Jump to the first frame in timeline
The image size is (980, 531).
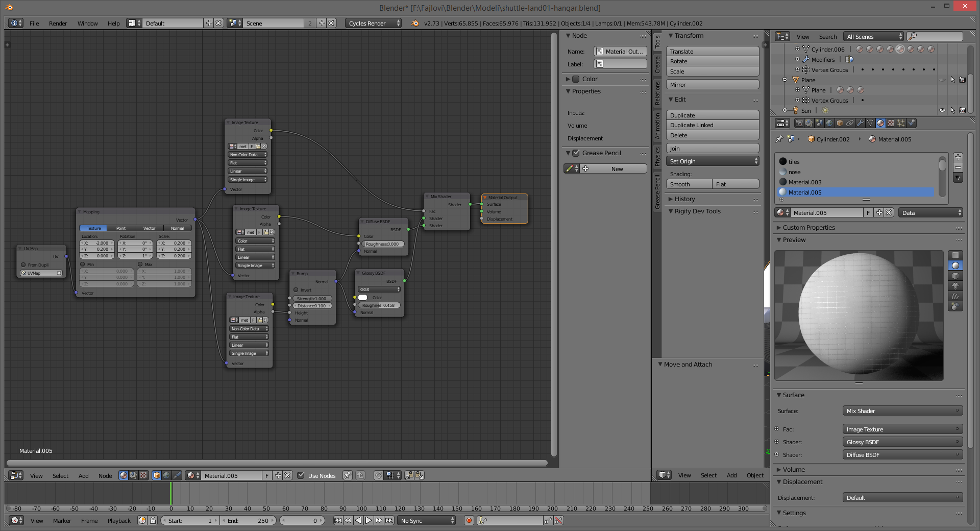(x=338, y=520)
